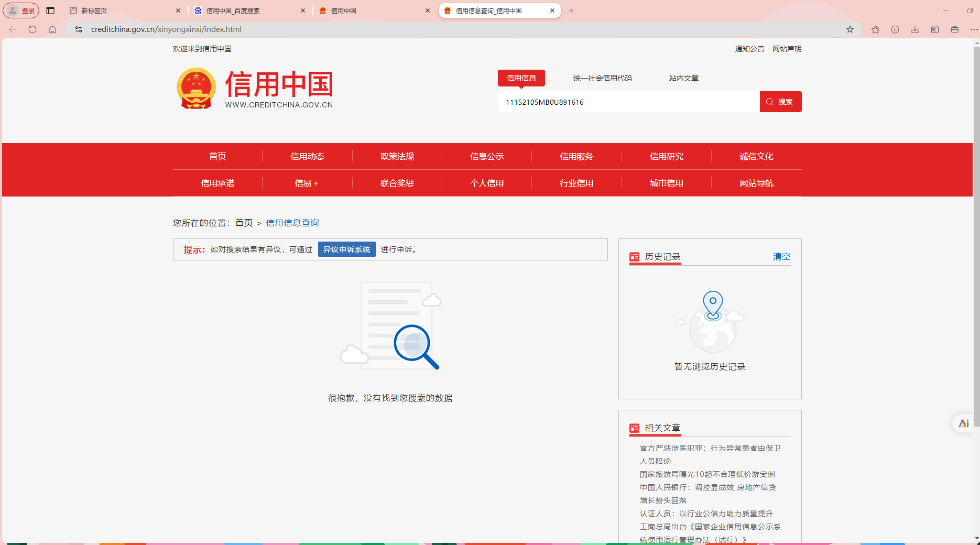Image resolution: width=980 pixels, height=545 pixels.
Task: Open the 信用动态 navigation item
Action: tap(307, 156)
